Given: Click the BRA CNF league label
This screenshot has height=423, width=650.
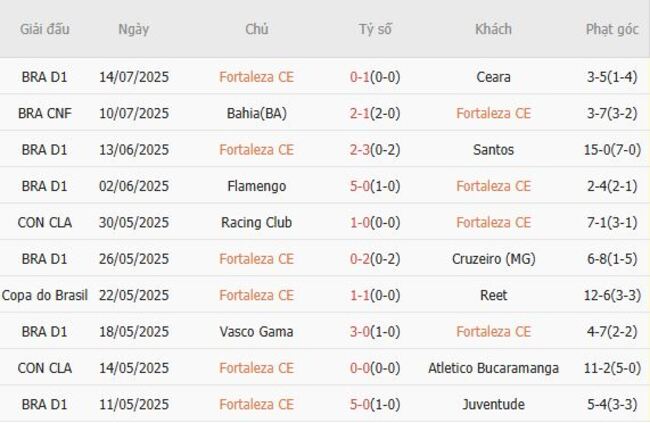Looking at the screenshot, I should (44, 113).
